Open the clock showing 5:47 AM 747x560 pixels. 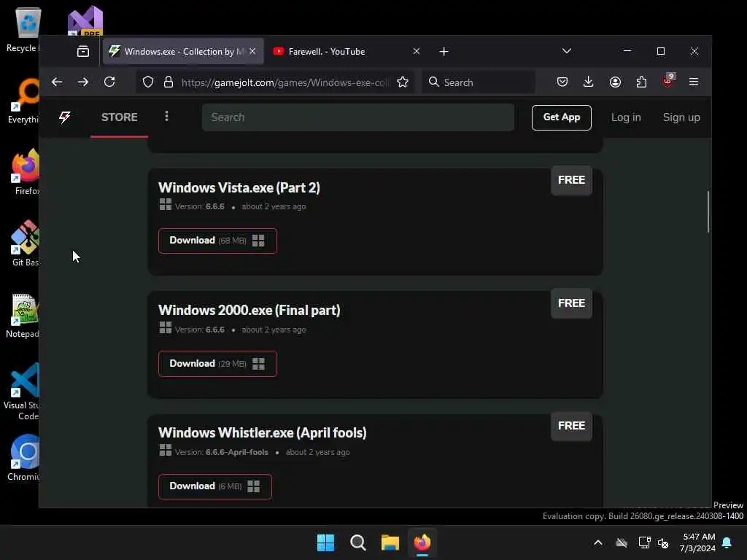click(x=698, y=542)
